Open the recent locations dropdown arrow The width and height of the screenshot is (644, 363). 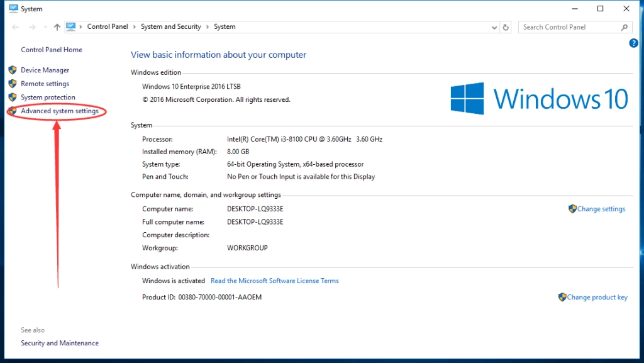pyautogui.click(x=45, y=27)
